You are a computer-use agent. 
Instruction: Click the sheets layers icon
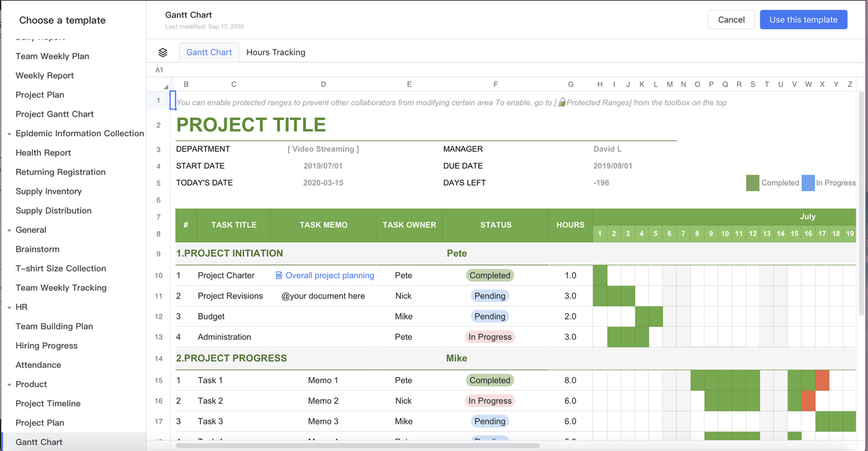pos(163,52)
